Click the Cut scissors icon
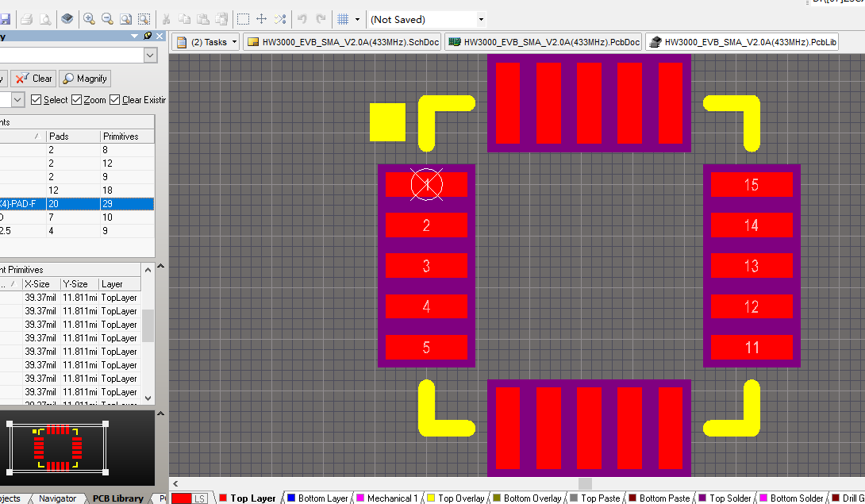This screenshot has width=865, height=504. [166, 19]
